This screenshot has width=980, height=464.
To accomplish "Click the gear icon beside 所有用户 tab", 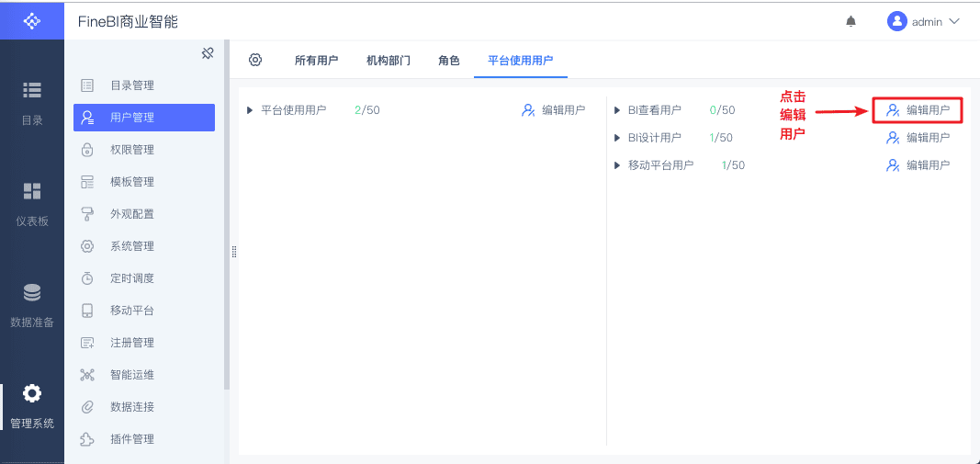I will click(255, 60).
